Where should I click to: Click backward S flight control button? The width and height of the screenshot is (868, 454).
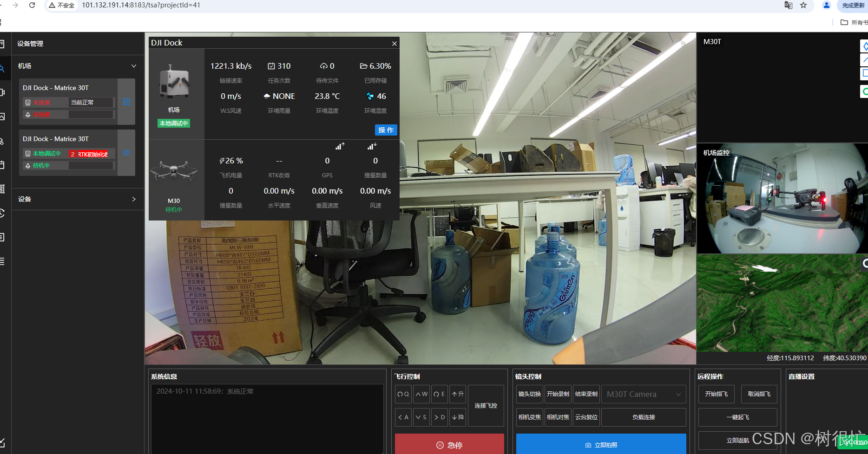pos(421,417)
